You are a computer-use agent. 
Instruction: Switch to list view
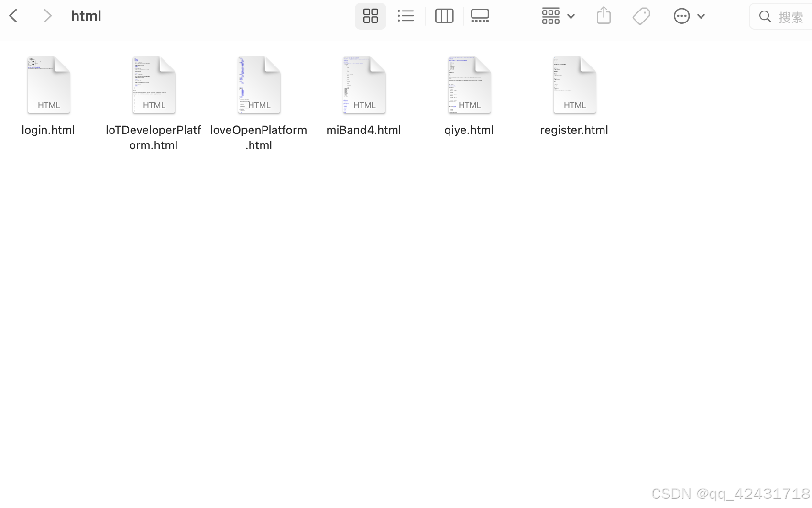coord(406,16)
